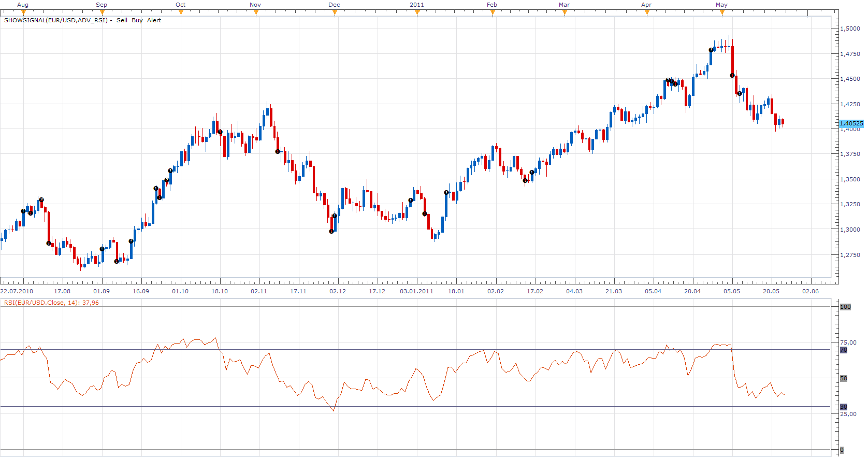Click the Sep month marker triangle

(102, 12)
